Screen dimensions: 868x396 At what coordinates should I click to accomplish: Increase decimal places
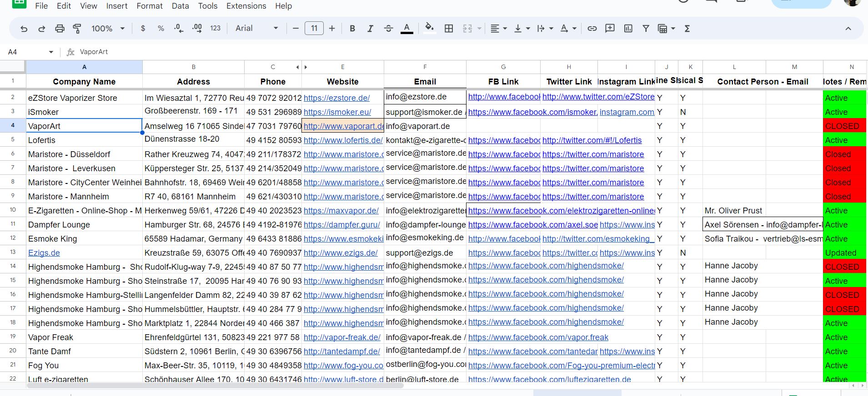point(197,29)
